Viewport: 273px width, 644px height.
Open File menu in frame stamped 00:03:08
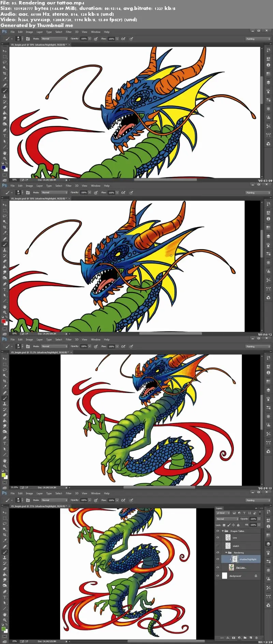pyautogui.click(x=13, y=32)
